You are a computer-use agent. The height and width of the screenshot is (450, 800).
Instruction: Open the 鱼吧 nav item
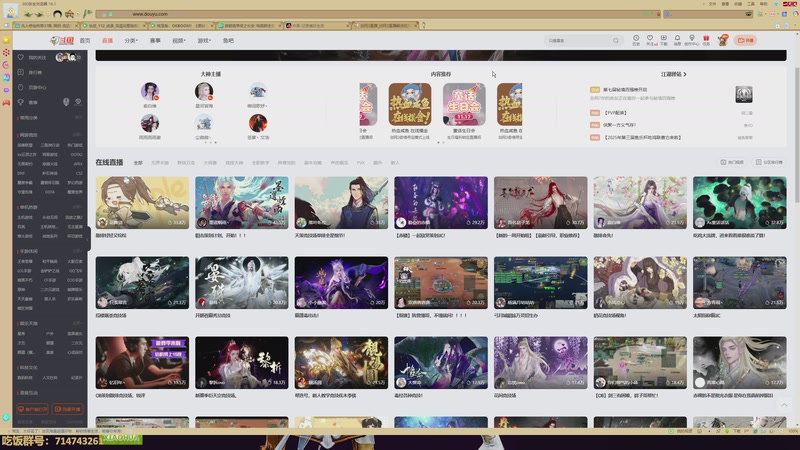pyautogui.click(x=228, y=40)
